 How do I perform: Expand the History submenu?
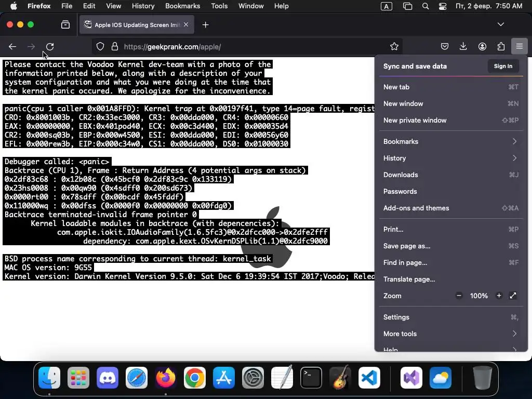point(451,158)
